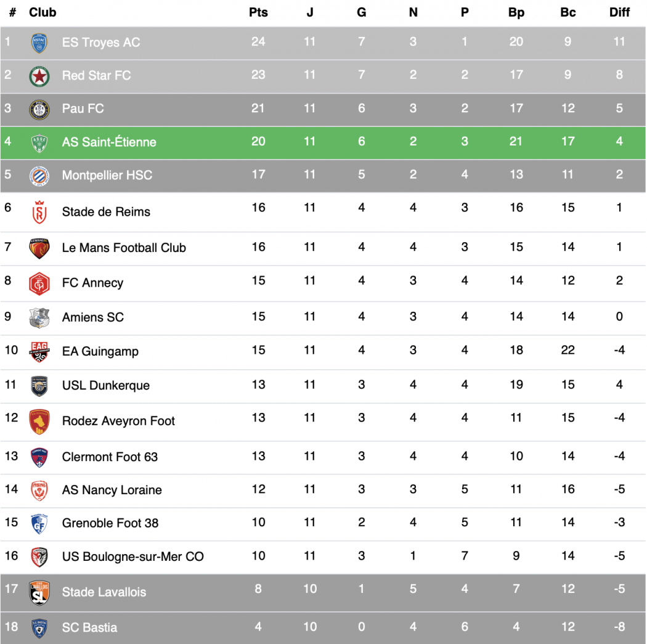The width and height of the screenshot is (647, 644).
Task: Click the Stade Lavallois logo
Action: pyautogui.click(x=39, y=592)
